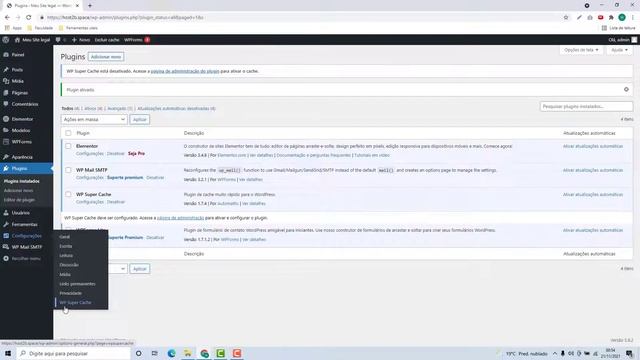Open Configurações link under Elementor

point(90,153)
